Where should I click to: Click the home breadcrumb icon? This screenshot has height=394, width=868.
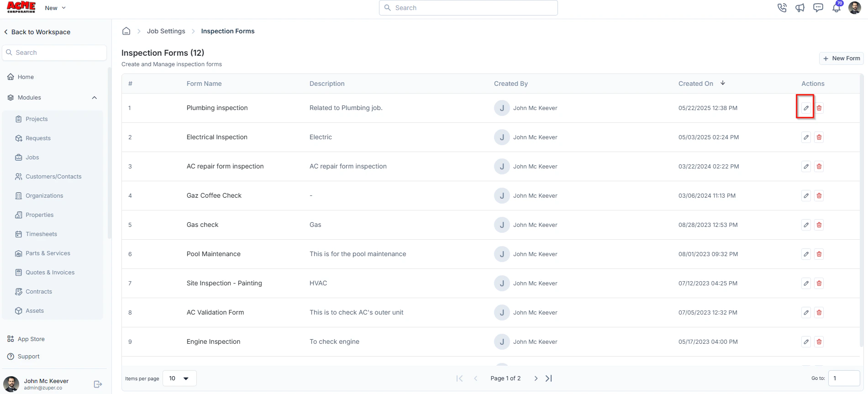(126, 31)
